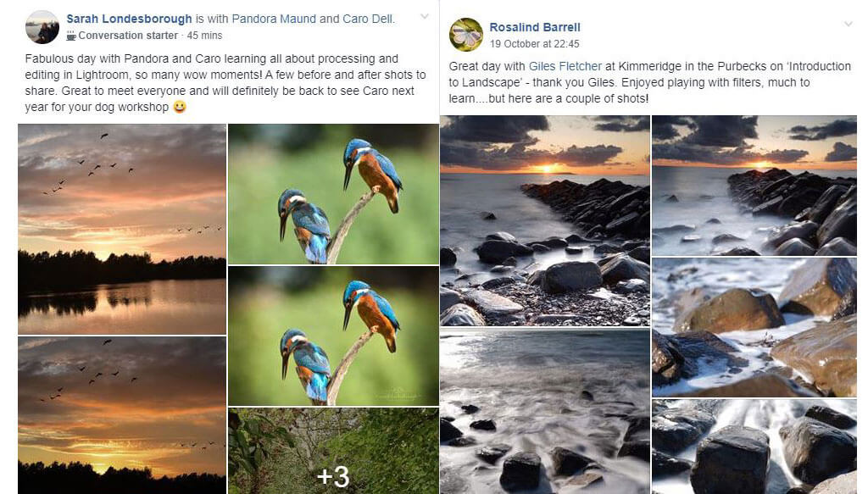Click the 'Conversation starter' badge label
The image size is (868, 494).
point(128,36)
